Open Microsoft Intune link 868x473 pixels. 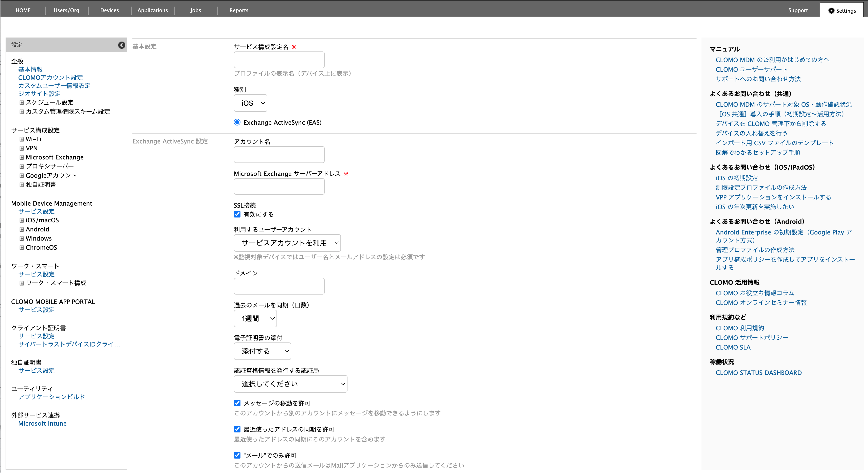42,424
